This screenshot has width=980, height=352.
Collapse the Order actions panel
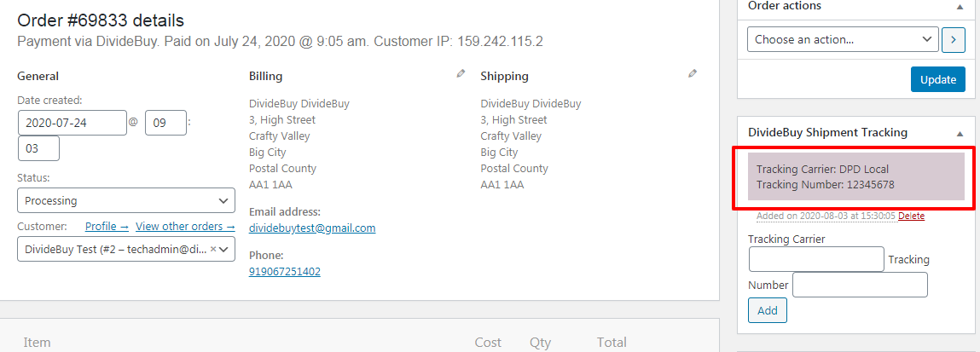[960, 7]
